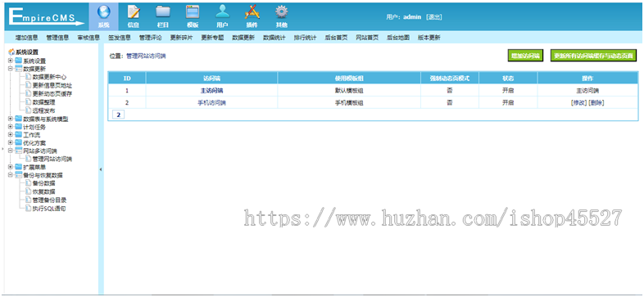The height and width of the screenshot is (297, 644).
Task: Collapse the 数据更新 tree node
Action: tap(11, 69)
